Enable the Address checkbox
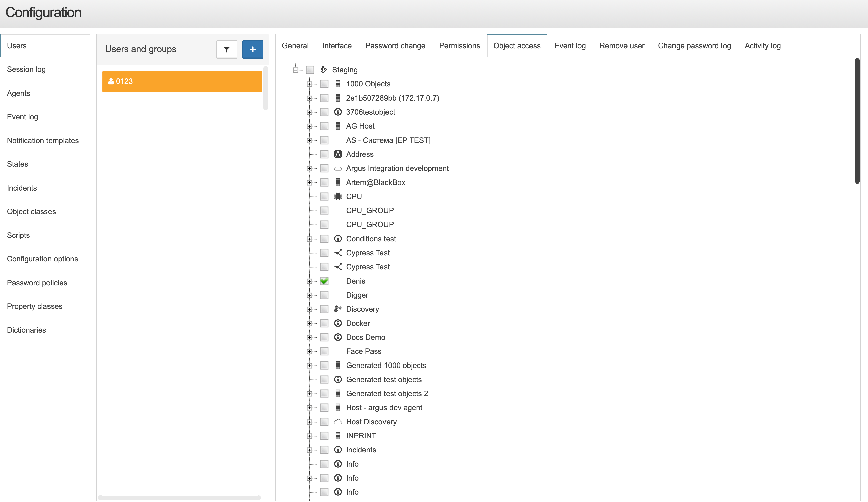Viewport: 868px width, 502px height. click(x=324, y=154)
